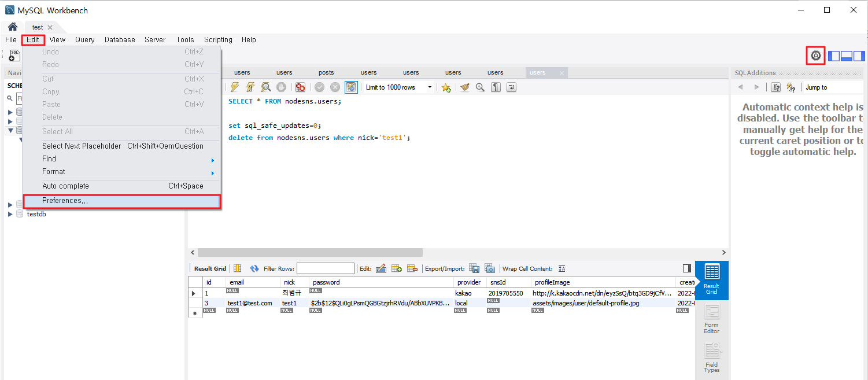Click the Save Snippet star icon
Viewport: 868px width, 380px height.
coord(445,87)
